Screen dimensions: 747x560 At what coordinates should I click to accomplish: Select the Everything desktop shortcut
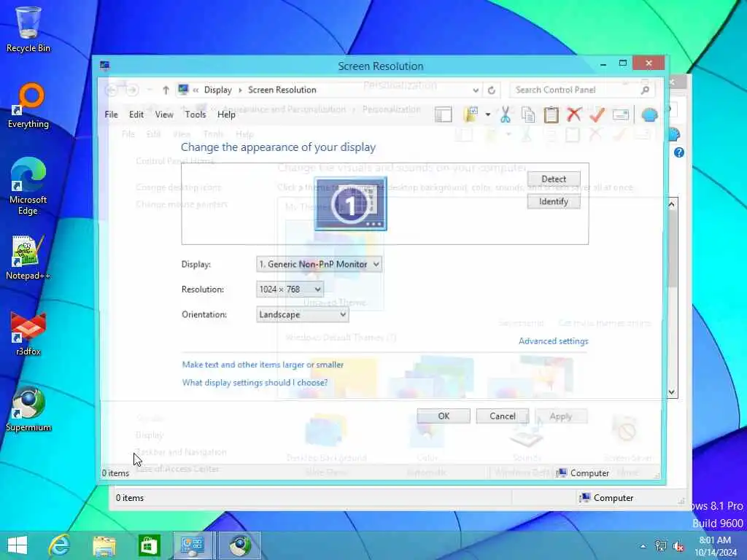[x=28, y=106]
